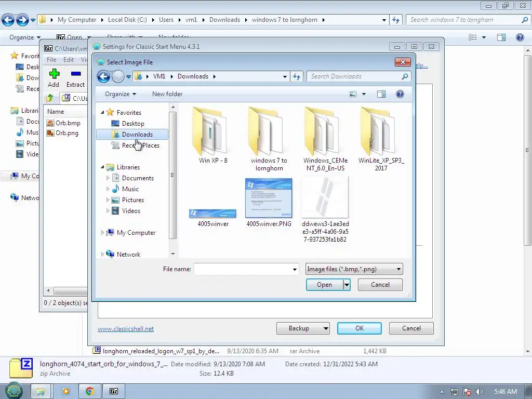The width and height of the screenshot is (532, 399).
Task: Open Windows Explorer from the taskbar
Action: [41, 392]
